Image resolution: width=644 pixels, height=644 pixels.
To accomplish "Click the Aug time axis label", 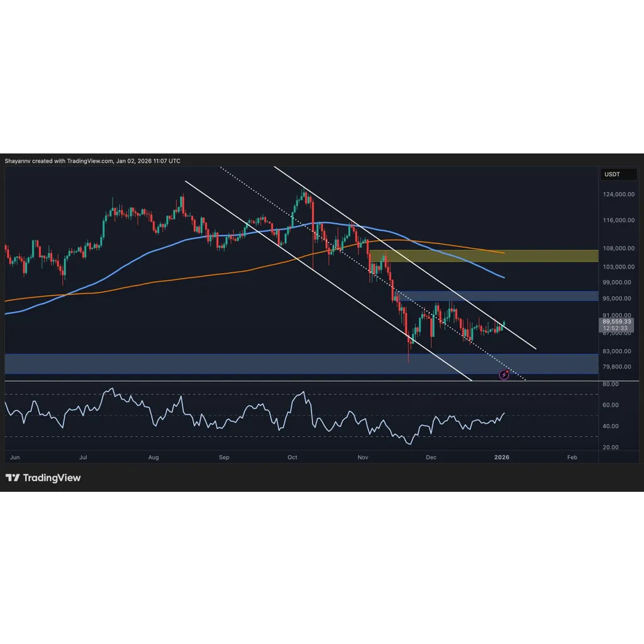I will (x=153, y=457).
